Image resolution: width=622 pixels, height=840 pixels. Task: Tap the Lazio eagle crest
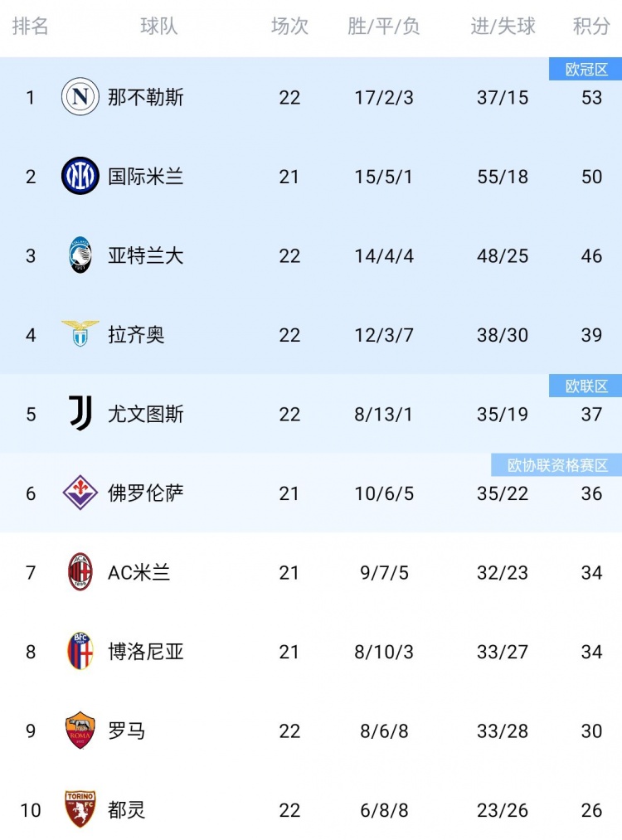click(x=80, y=334)
